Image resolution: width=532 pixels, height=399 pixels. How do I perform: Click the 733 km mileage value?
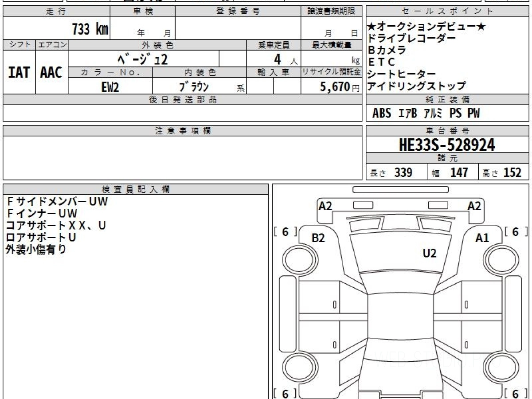[90, 29]
